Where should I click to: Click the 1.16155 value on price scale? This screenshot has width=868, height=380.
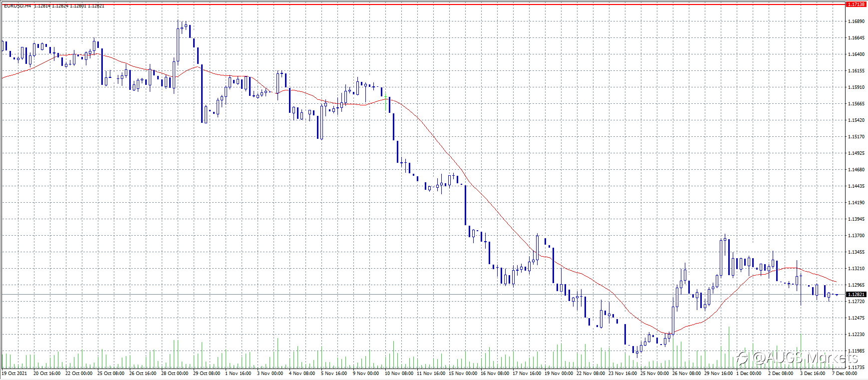[x=857, y=71]
